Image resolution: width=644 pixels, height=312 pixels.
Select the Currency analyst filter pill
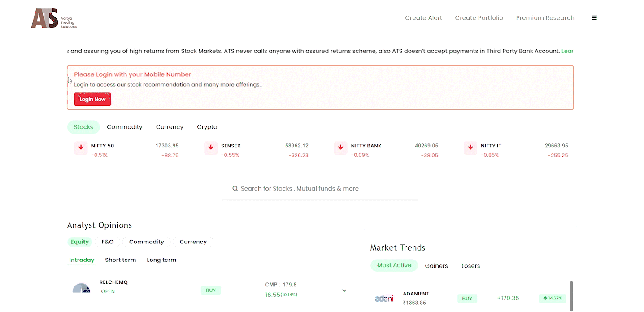click(x=193, y=242)
